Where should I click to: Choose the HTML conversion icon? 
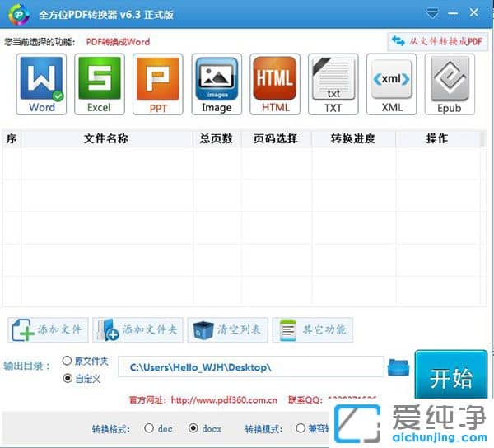coord(275,84)
